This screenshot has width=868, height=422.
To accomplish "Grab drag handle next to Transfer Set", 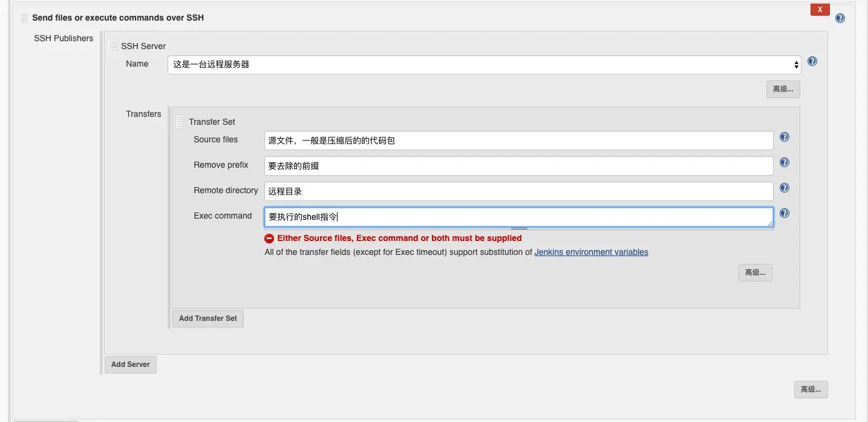I will coord(180,122).
